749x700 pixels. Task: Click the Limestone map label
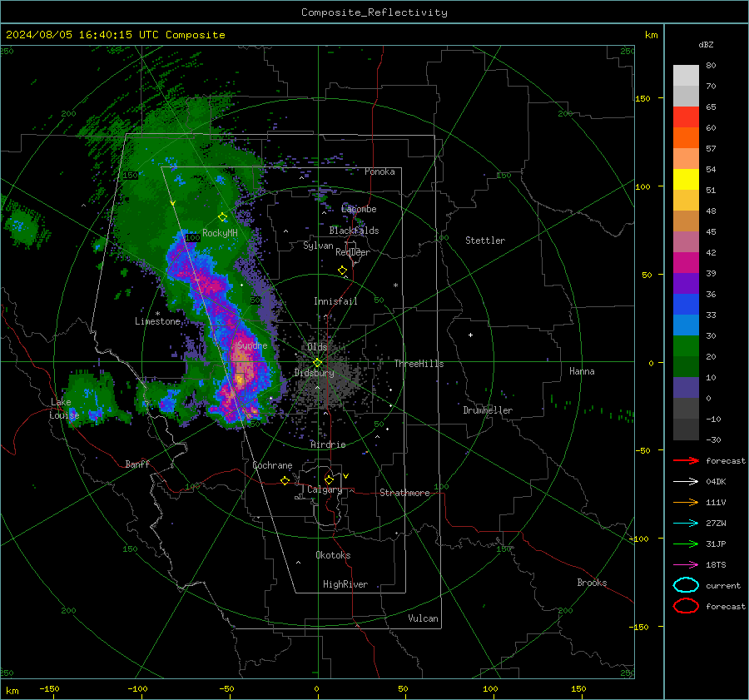click(157, 321)
